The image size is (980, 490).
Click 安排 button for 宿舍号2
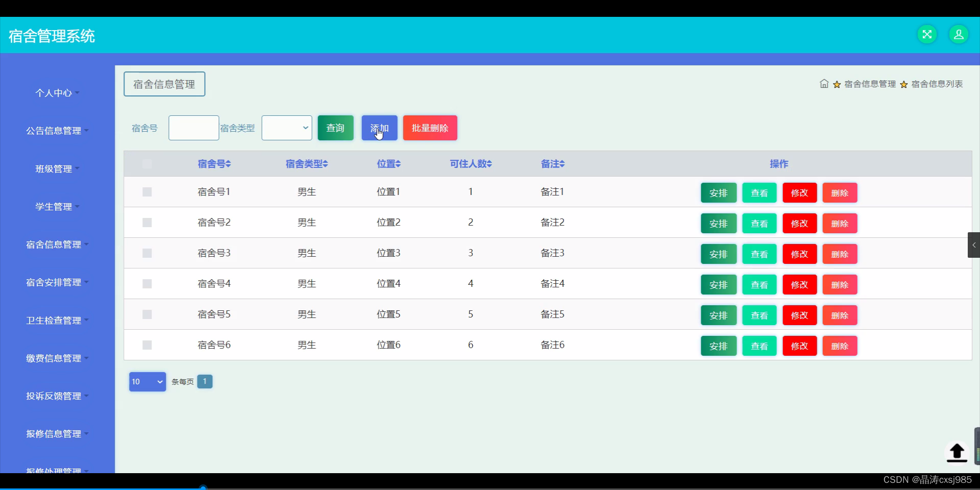[719, 224]
